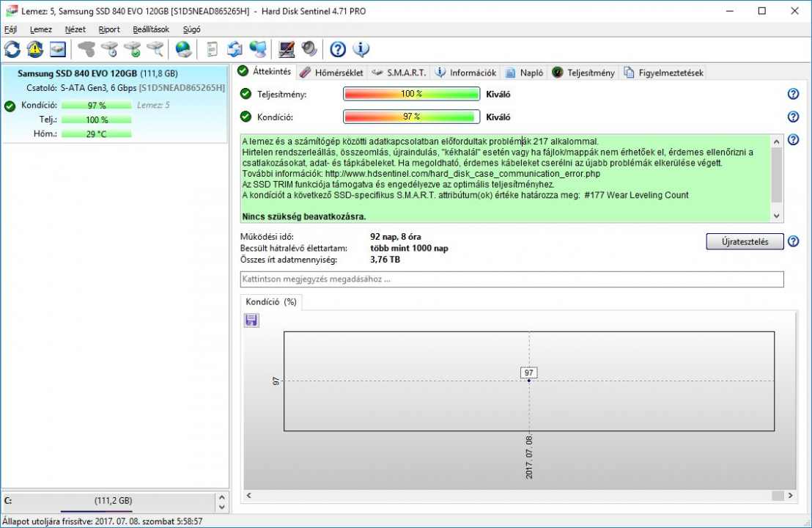Click the disk with clock toolbar icon

[x=109, y=49]
